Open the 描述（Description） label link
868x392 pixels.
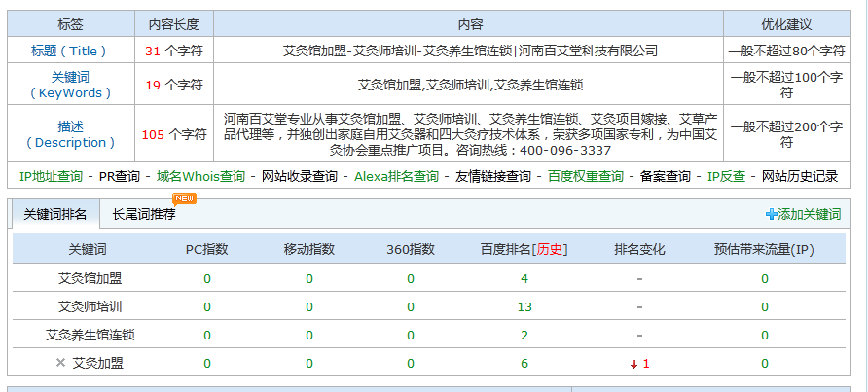pos(70,134)
